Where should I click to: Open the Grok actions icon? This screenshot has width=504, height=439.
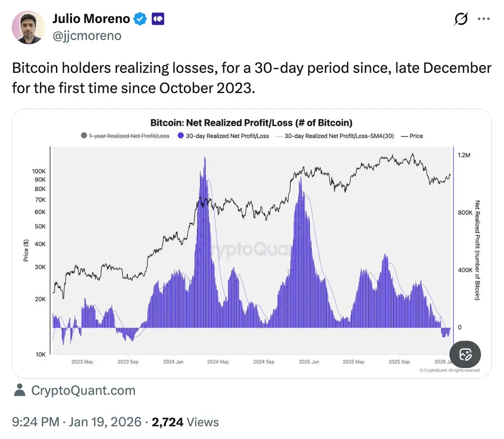click(x=461, y=19)
